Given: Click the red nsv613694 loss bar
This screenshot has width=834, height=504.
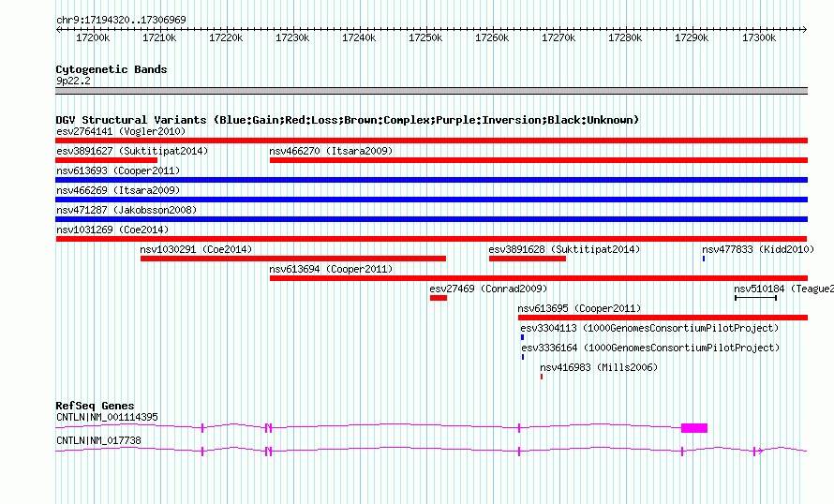Looking at the screenshot, I should 539,278.
